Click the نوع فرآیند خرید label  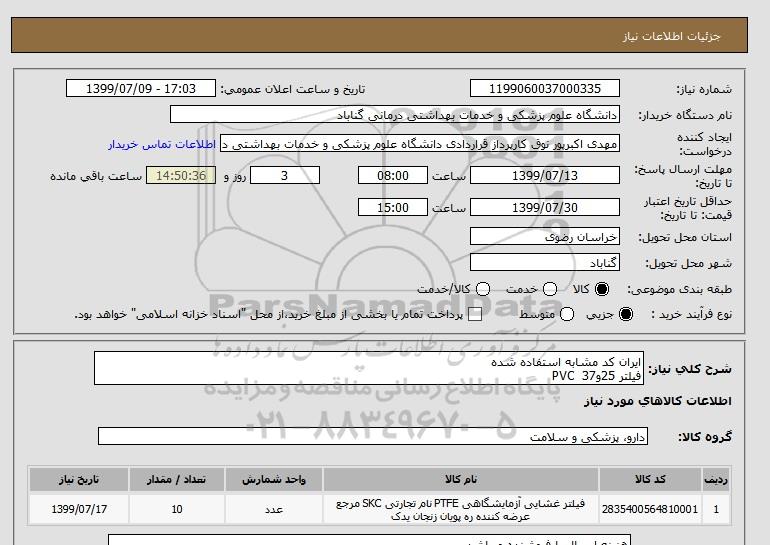[x=691, y=314]
